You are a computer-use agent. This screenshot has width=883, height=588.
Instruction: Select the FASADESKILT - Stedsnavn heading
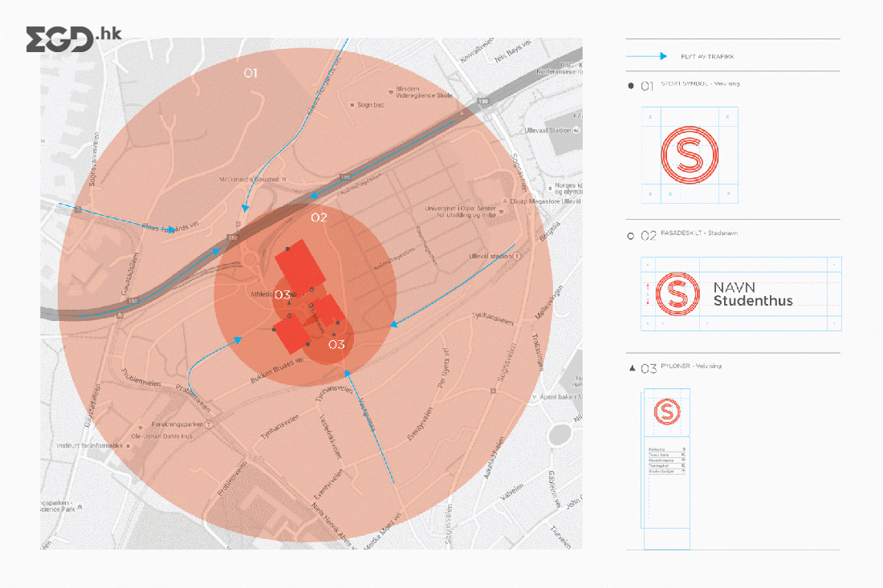pos(699,233)
